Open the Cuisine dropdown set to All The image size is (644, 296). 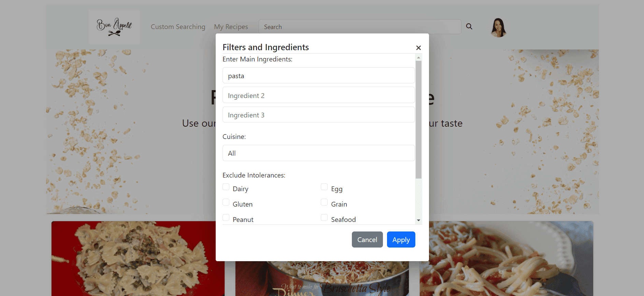(318, 153)
